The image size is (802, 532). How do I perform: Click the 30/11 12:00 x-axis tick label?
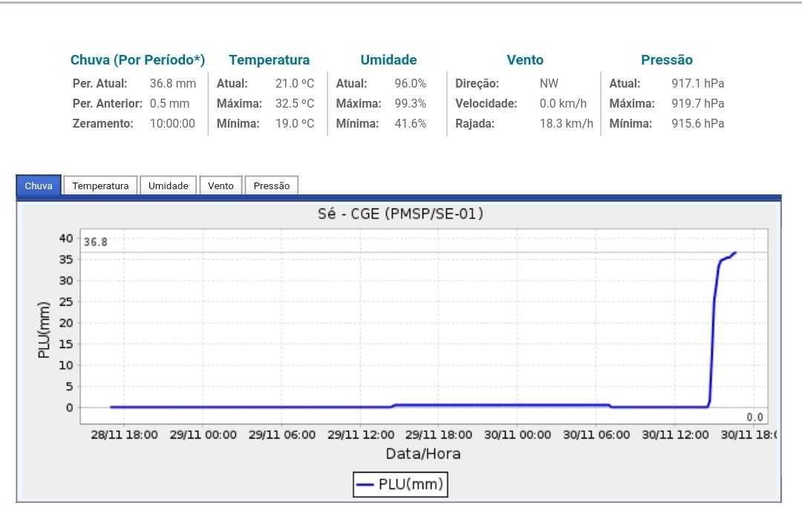[675, 435]
